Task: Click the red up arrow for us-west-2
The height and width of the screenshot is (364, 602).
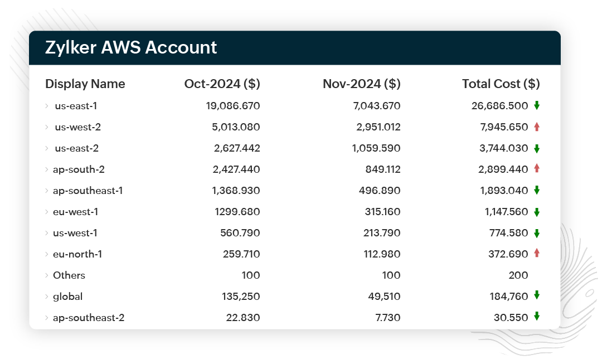Action: (x=537, y=127)
